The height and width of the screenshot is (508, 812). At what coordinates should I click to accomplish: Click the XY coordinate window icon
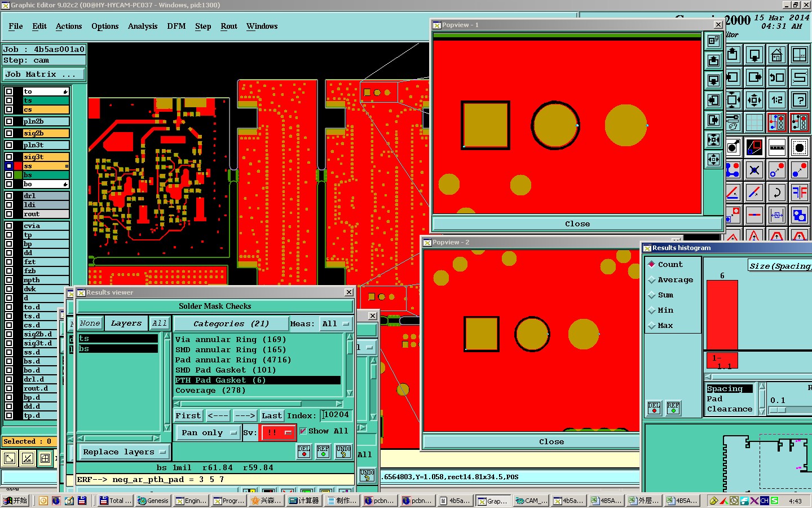click(x=799, y=55)
